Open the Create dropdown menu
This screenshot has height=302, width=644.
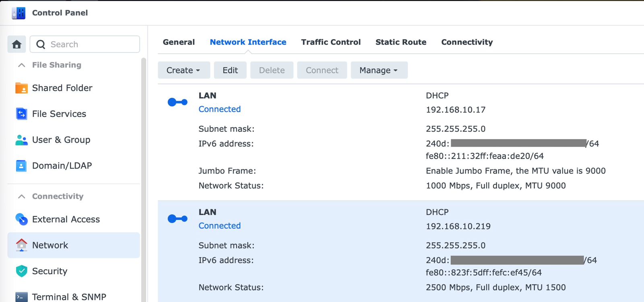(184, 70)
